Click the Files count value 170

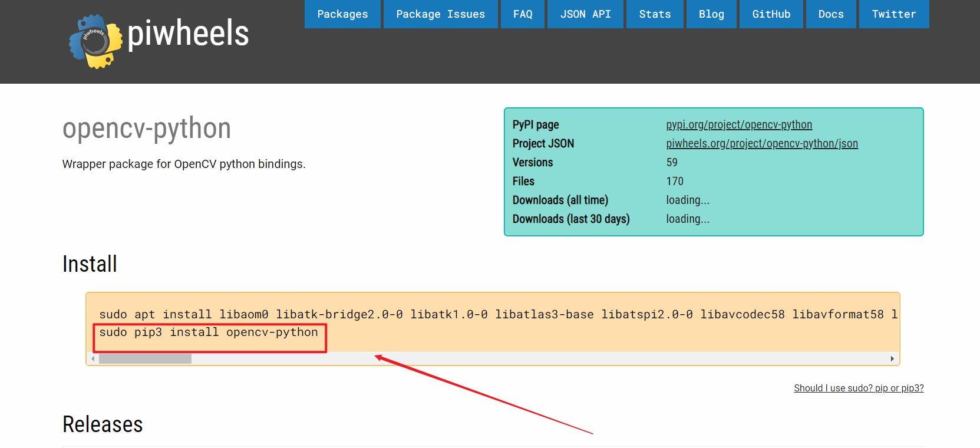[x=675, y=181]
